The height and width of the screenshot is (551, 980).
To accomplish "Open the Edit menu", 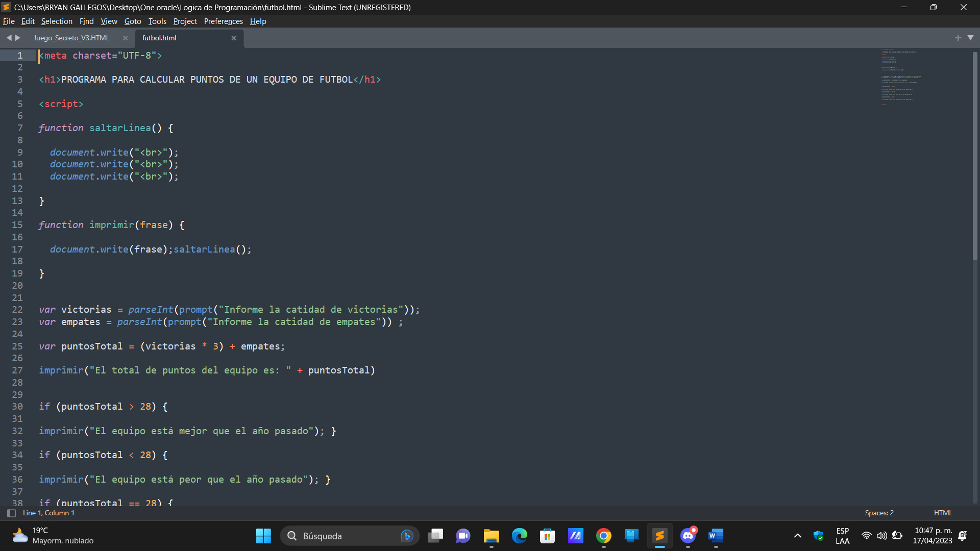I will [28, 21].
